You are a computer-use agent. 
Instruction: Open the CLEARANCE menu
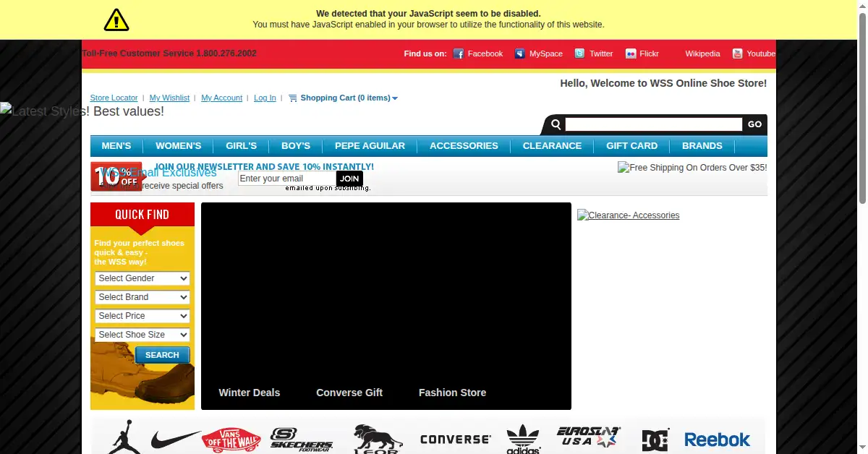[x=553, y=145]
